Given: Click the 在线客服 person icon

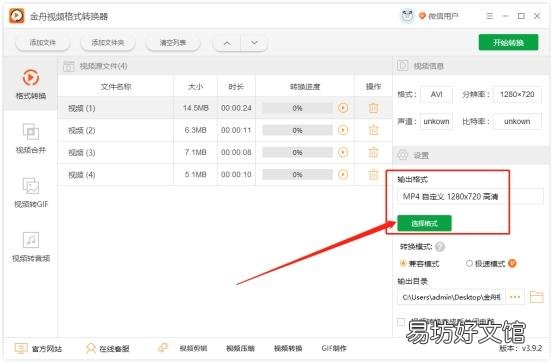Looking at the screenshot, I should point(91,348).
